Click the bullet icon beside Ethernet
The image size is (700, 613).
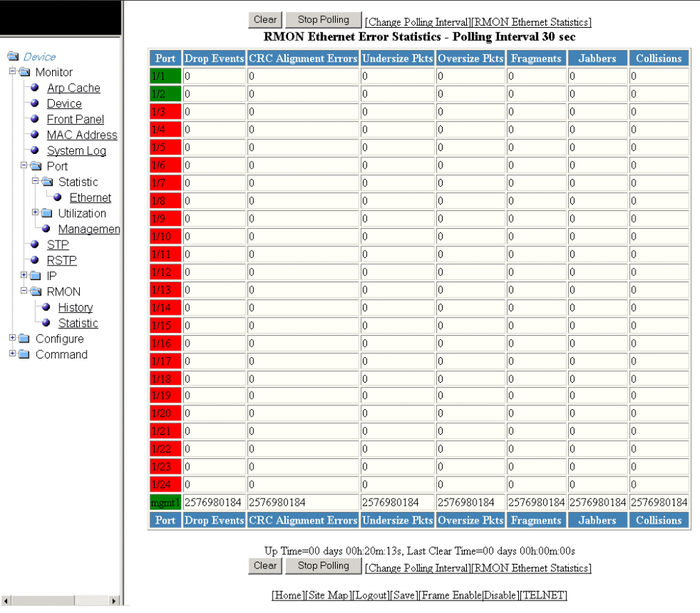pos(57,197)
